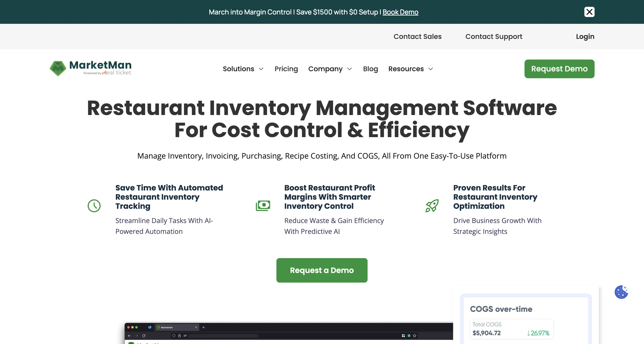The image size is (644, 344).
Task: Click the clock icon beside automated tracking
Action: [x=94, y=205]
